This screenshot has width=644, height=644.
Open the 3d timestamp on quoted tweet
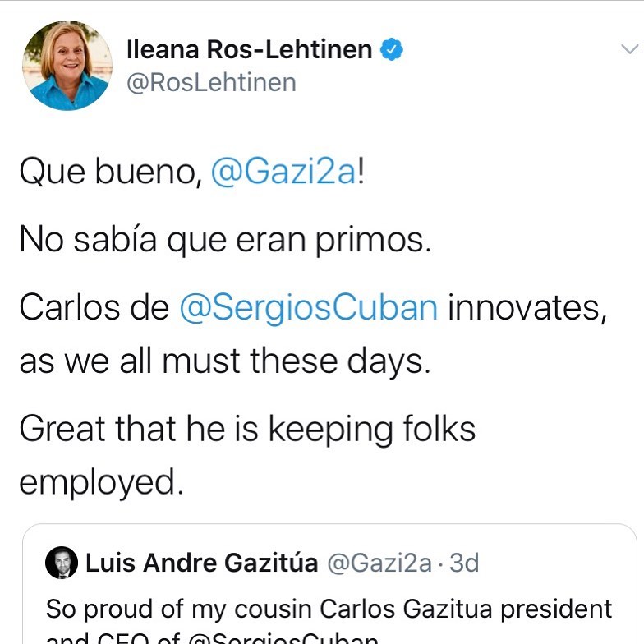coord(464,563)
